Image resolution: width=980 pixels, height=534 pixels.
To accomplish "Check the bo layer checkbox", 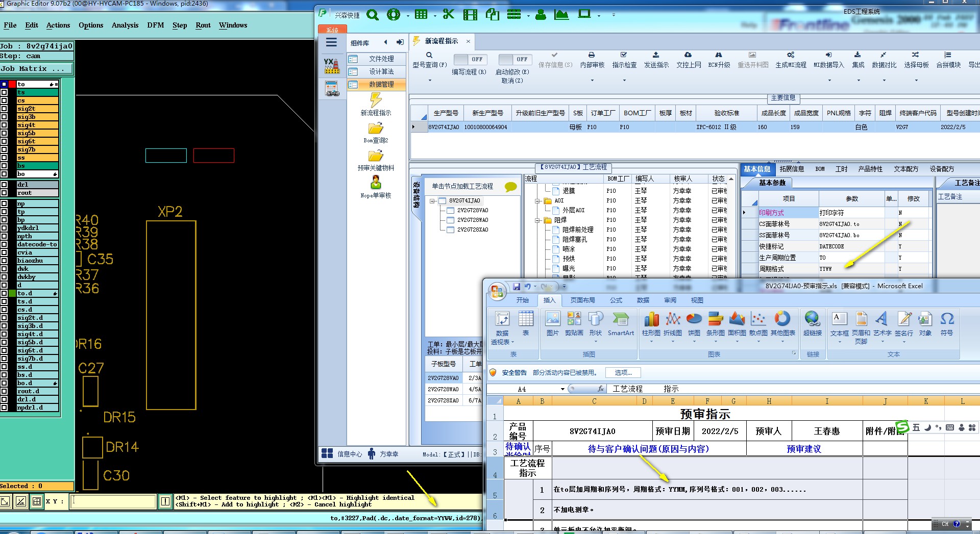I will tap(4, 174).
